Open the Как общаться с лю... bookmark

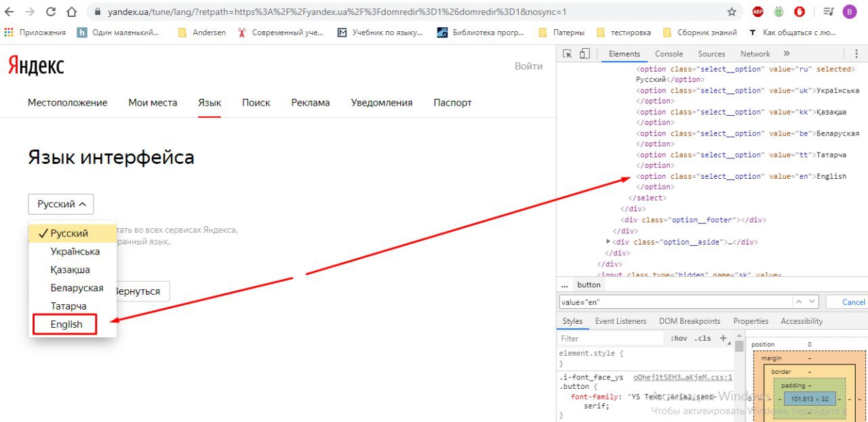[x=793, y=32]
